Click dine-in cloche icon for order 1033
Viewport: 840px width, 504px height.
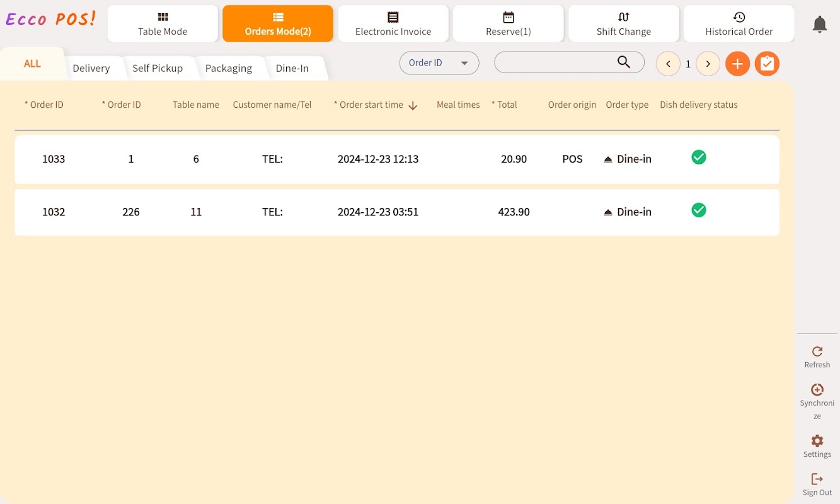coord(608,159)
